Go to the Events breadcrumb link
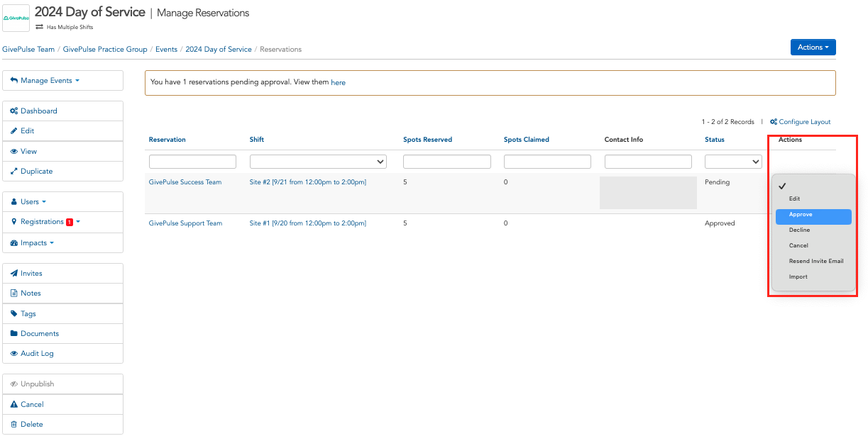 click(x=166, y=50)
